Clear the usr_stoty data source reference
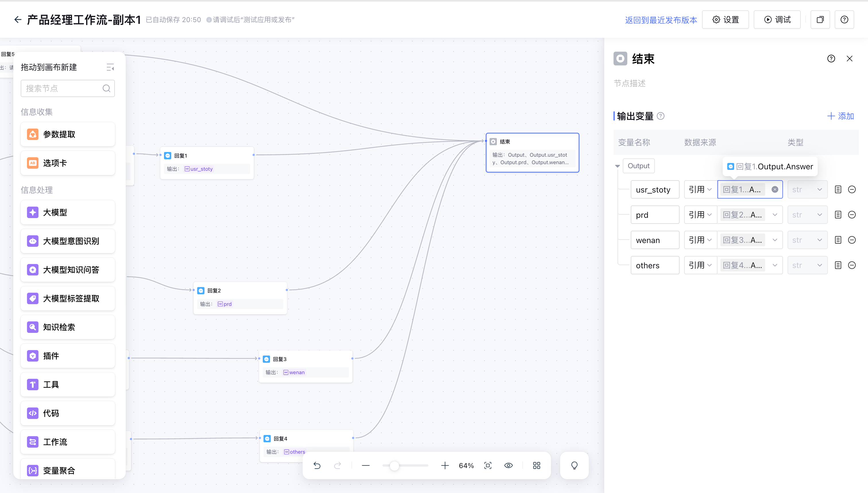The image size is (868, 493). click(x=774, y=190)
